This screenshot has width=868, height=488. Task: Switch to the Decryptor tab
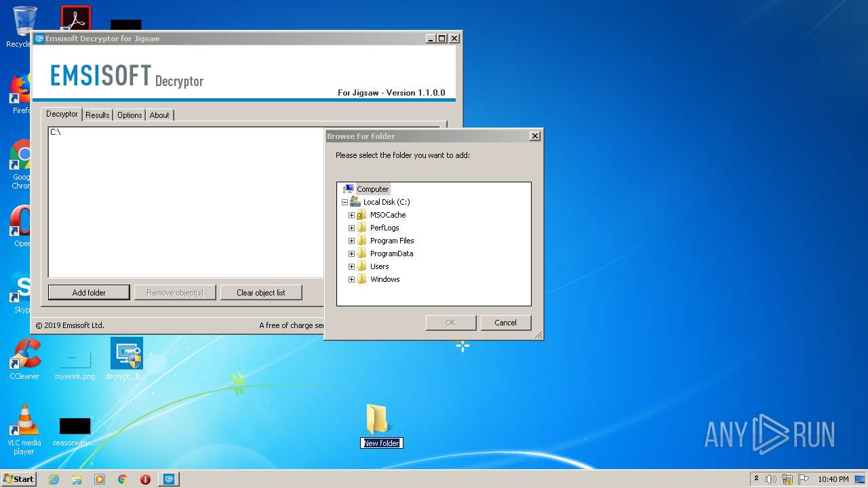[x=62, y=114]
